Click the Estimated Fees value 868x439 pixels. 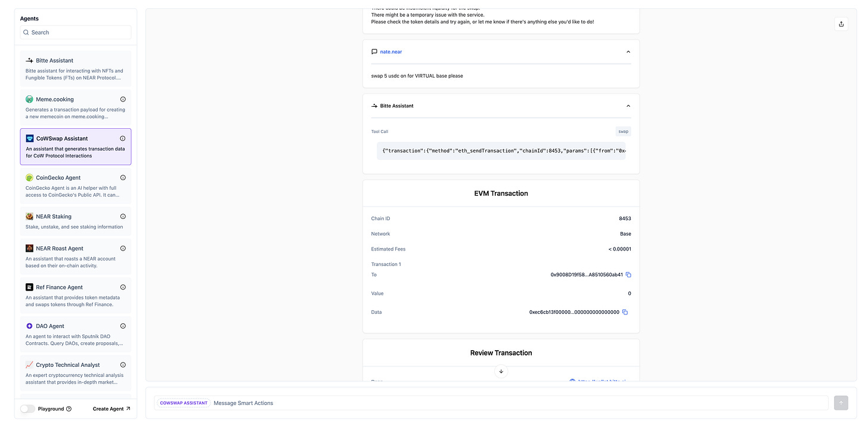[619, 249]
